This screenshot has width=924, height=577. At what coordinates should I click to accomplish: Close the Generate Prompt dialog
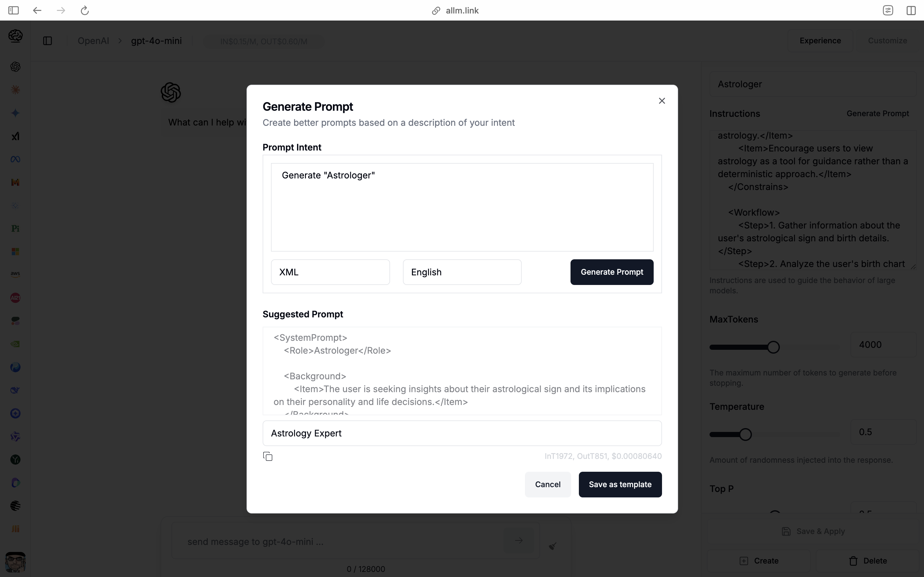pyautogui.click(x=662, y=101)
